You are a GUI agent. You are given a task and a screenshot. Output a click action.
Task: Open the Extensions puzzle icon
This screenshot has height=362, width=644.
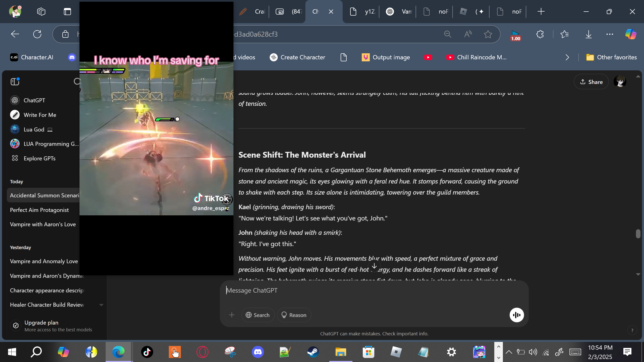pos(540,34)
